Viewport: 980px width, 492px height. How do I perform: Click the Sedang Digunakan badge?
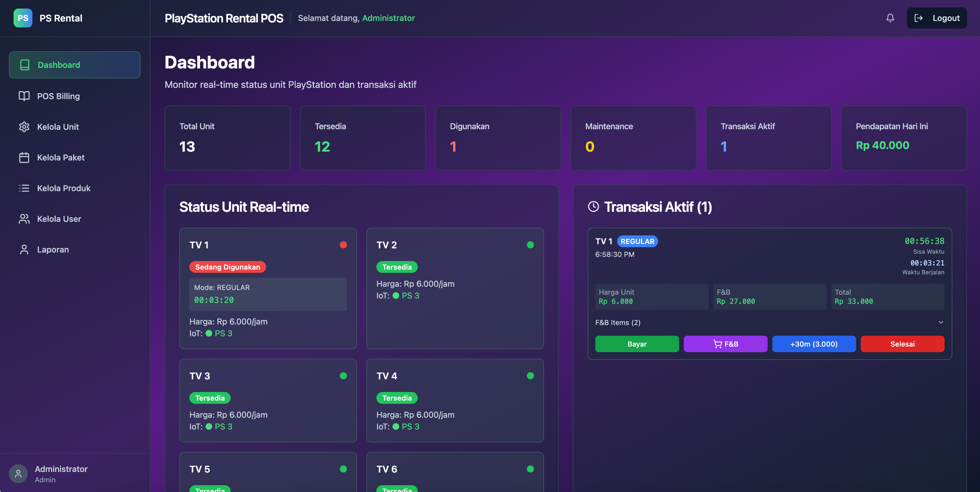pos(227,267)
